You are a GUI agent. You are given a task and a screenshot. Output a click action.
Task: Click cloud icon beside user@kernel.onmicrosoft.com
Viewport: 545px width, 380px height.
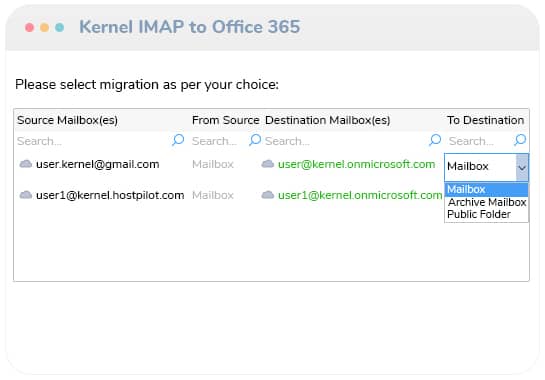[268, 164]
